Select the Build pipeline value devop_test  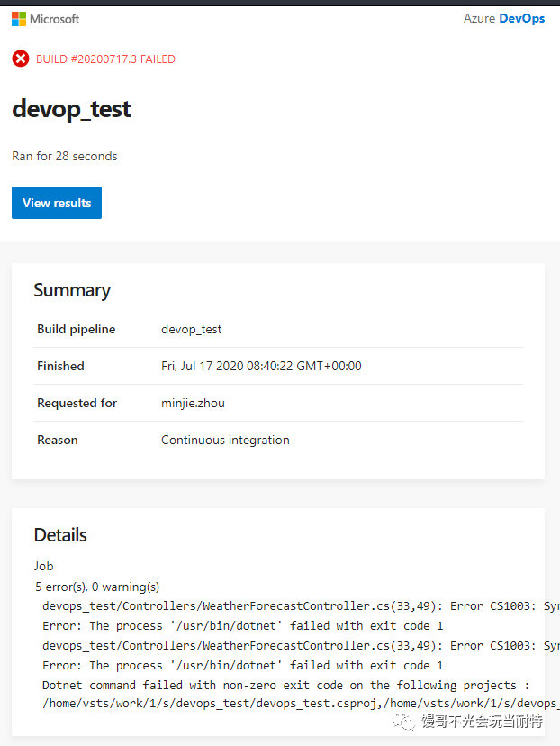coord(191,329)
